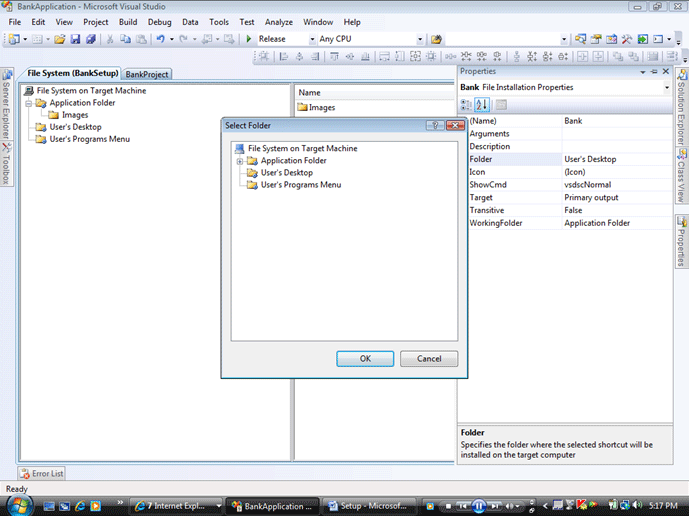Click the Icon property value (Icon)
The height and width of the screenshot is (516, 689).
tap(575, 172)
